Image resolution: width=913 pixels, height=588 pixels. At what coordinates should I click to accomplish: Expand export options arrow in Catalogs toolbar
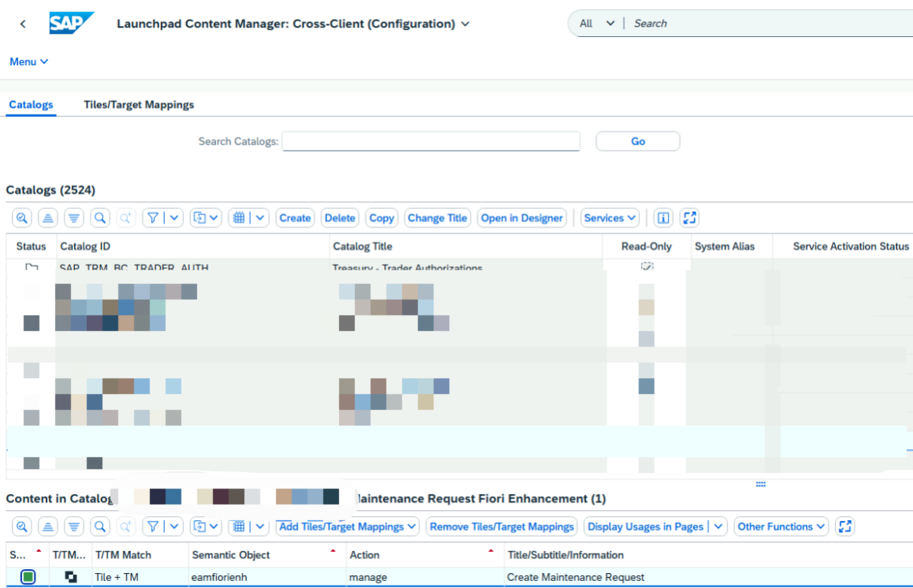click(214, 218)
